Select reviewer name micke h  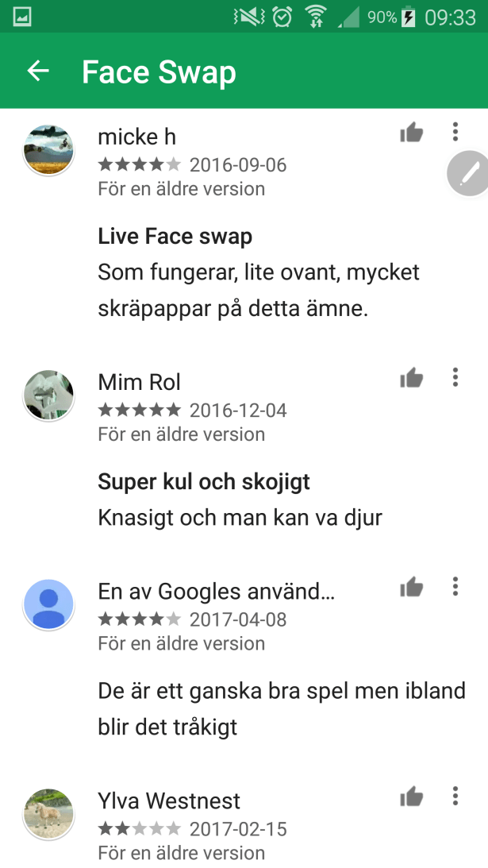tap(136, 137)
